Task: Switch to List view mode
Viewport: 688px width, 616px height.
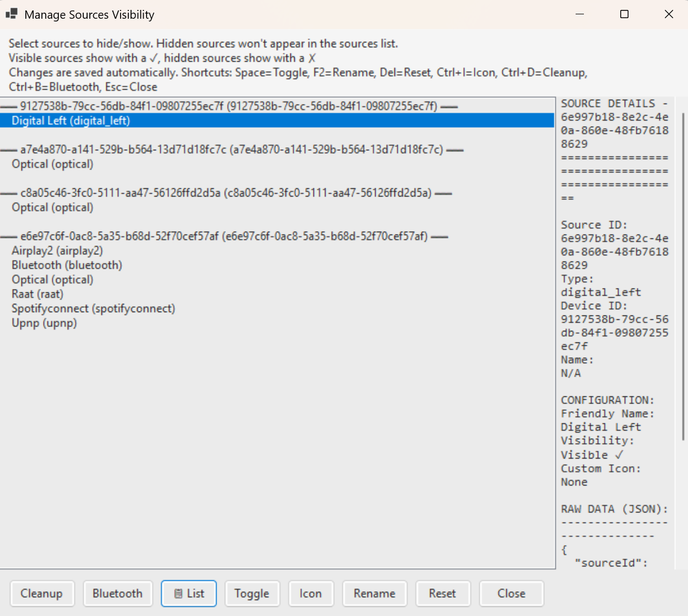Action: (x=189, y=593)
